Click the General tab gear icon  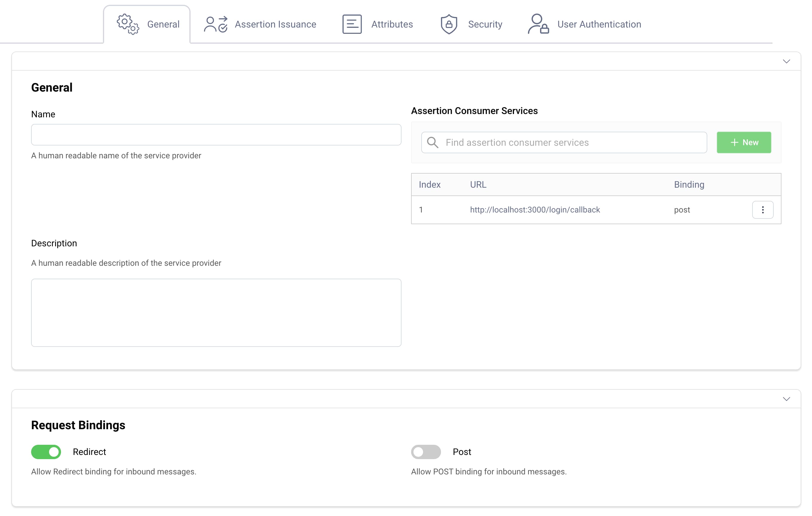point(127,24)
